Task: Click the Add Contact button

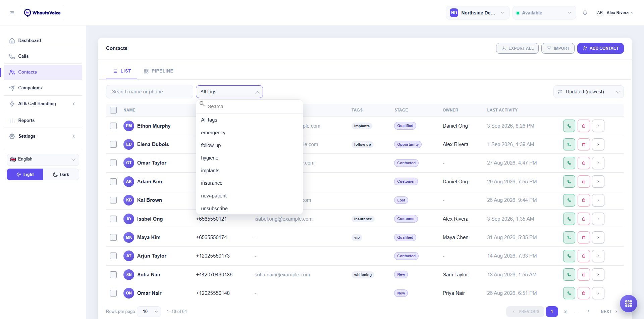Action: [600, 48]
